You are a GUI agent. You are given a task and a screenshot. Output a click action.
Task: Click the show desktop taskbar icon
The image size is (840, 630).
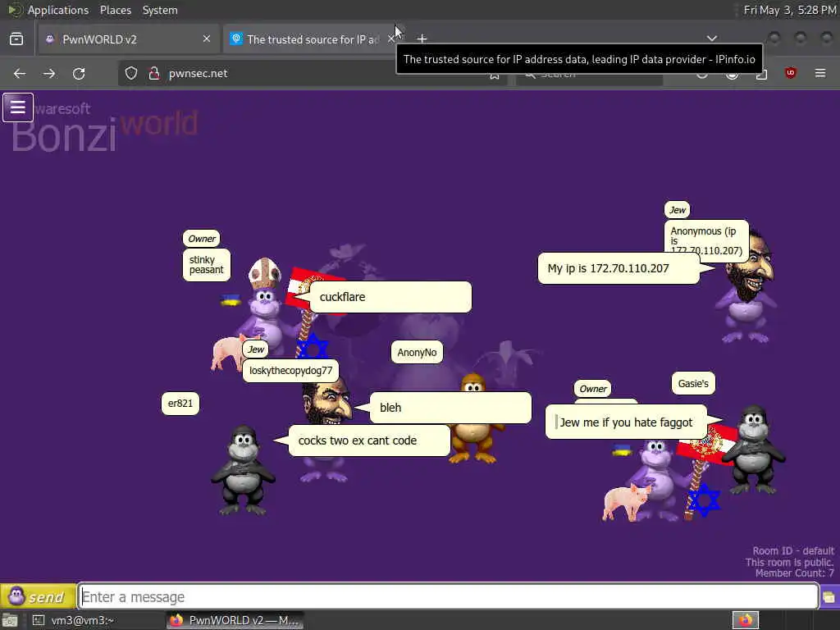point(10,620)
